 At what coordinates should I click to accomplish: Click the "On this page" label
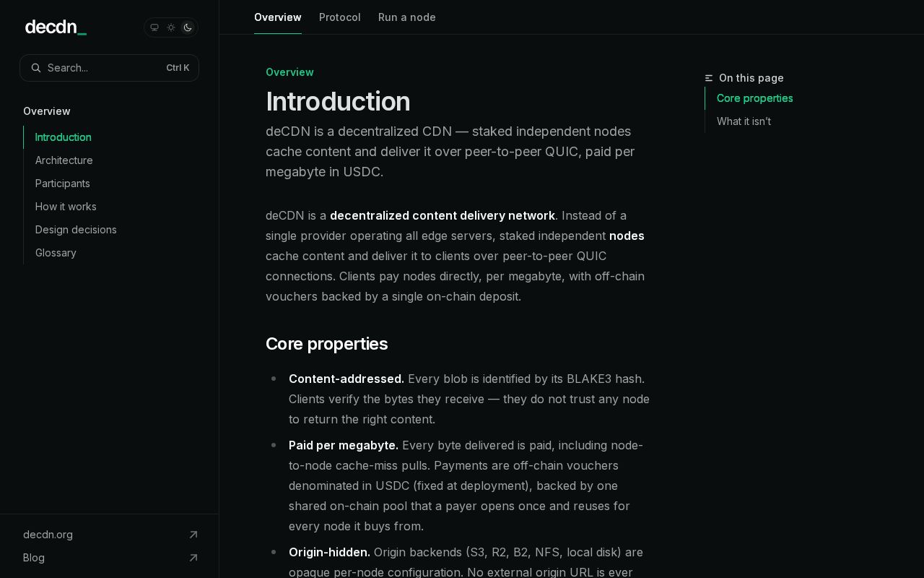tap(751, 78)
